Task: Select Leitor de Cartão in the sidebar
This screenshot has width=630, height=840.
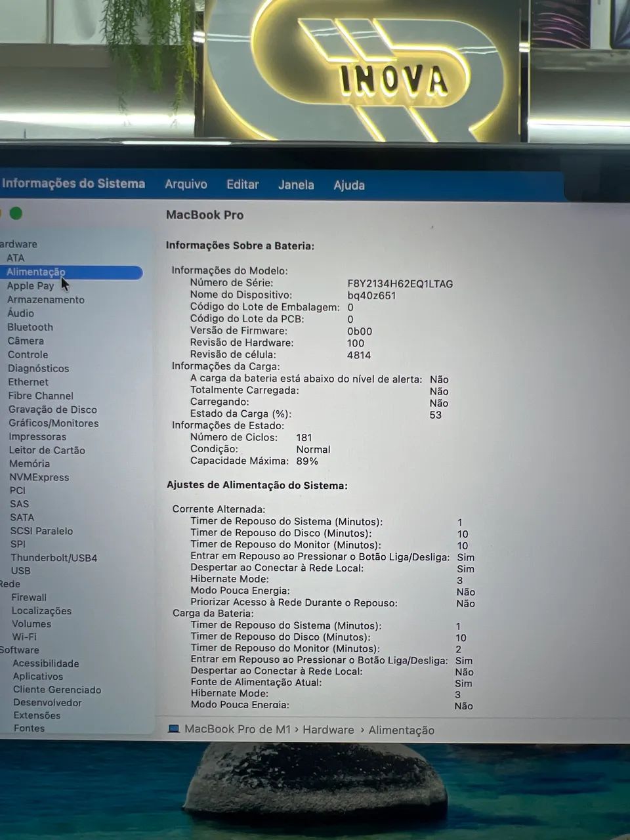Action: tap(47, 450)
